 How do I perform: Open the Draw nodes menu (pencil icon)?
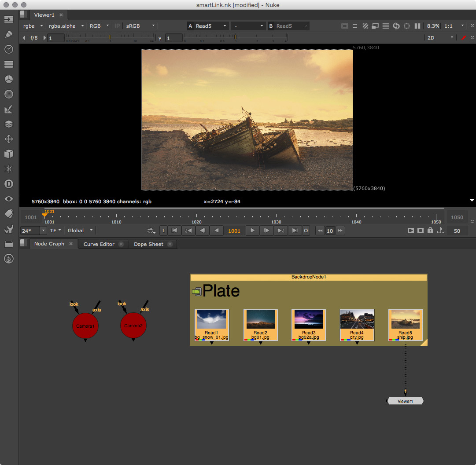point(8,34)
